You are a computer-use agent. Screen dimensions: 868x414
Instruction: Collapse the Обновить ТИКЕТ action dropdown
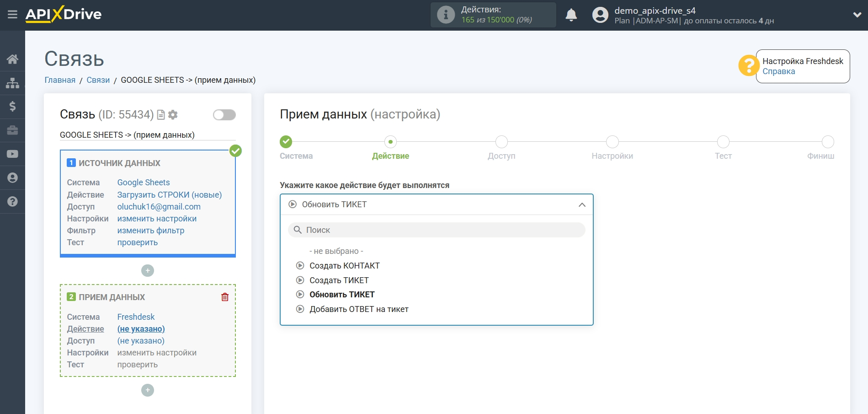(x=437, y=204)
